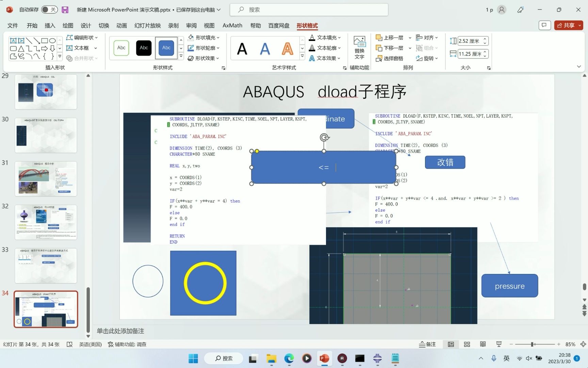The height and width of the screenshot is (368, 588).
Task: Click the search box in title bar
Action: coord(309,10)
